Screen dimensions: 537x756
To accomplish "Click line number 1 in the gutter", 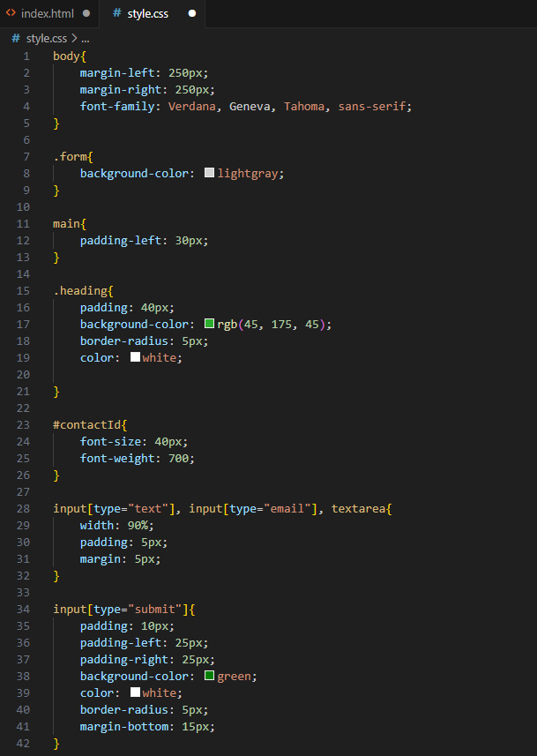I will tap(26, 56).
